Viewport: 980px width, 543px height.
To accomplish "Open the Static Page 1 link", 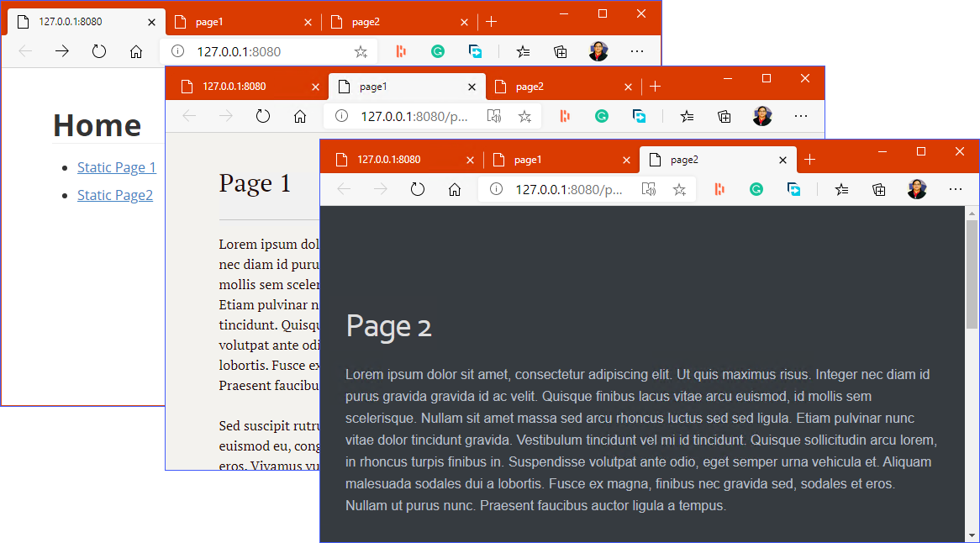I will click(116, 166).
